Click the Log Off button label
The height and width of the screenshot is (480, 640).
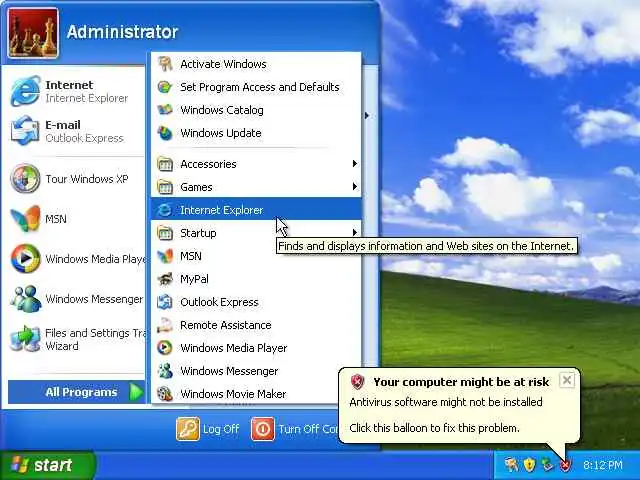pyautogui.click(x=221, y=429)
